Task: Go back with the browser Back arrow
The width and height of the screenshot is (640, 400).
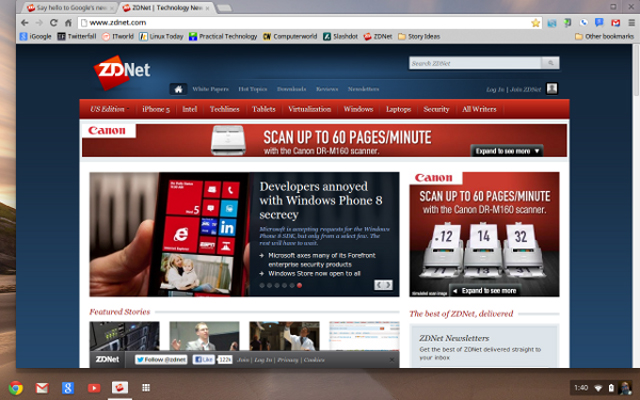Action: coord(24,23)
